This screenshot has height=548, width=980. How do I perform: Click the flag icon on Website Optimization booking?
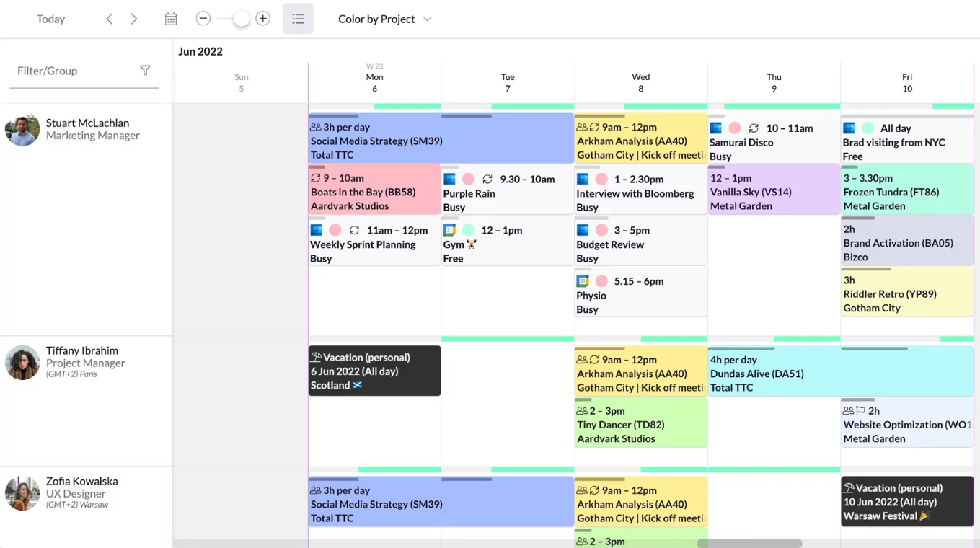pos(861,410)
